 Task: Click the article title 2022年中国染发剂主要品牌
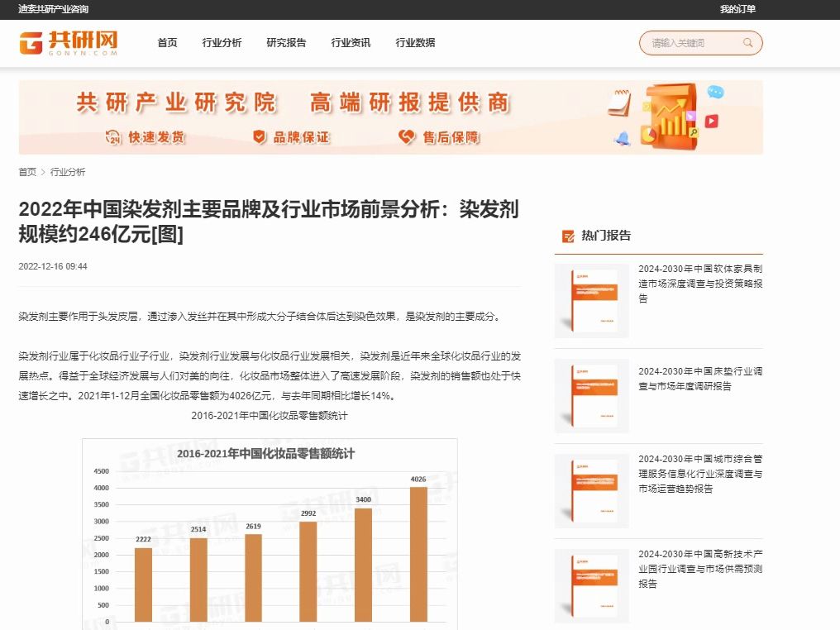[269, 222]
